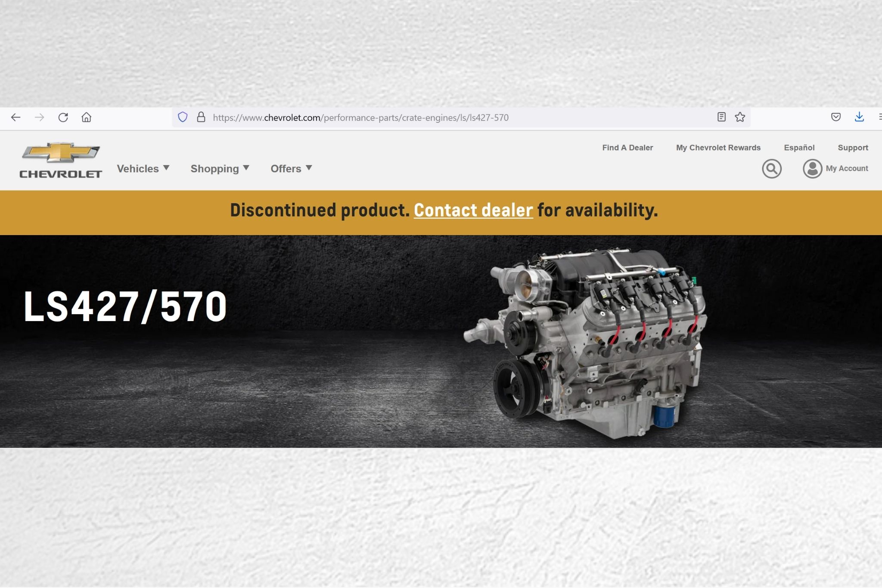This screenshot has width=882, height=588.
Task: Bookmark this page with star icon
Action: 740,117
